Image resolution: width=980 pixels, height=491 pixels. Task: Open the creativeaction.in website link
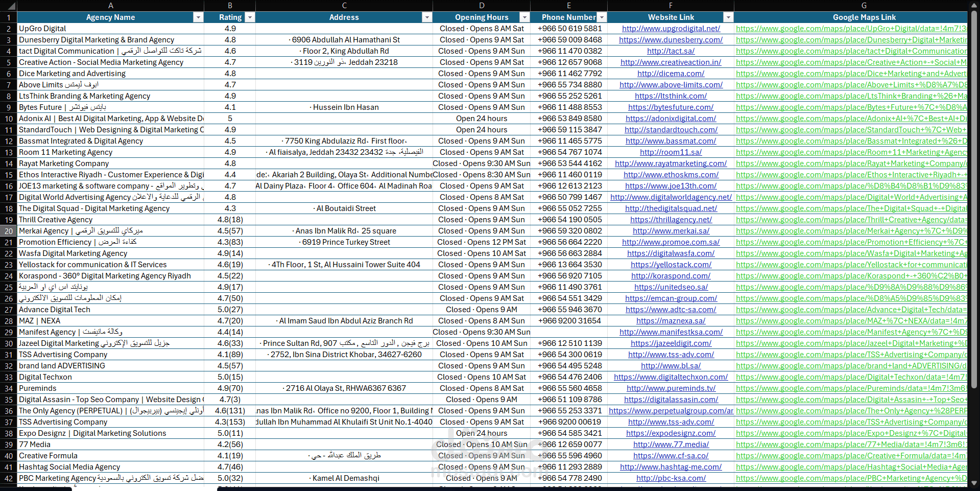(x=671, y=62)
